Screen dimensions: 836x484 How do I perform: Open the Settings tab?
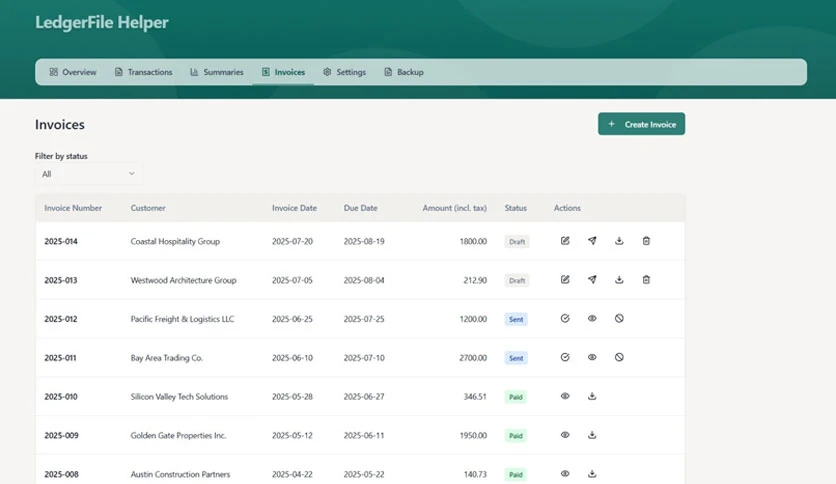pyautogui.click(x=344, y=72)
